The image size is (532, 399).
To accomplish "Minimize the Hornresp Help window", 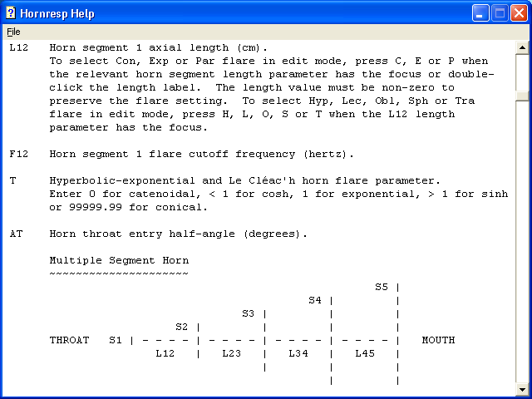I will (x=480, y=13).
